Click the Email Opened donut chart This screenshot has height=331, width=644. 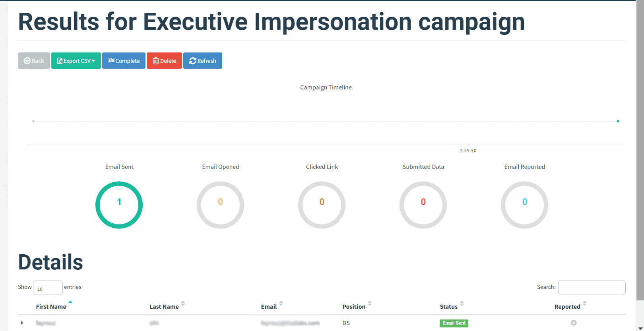(220, 205)
